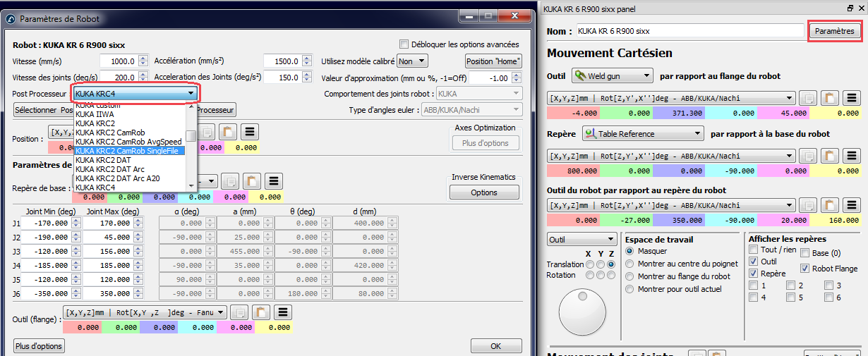Click the Inverse Kinematics Options button
Screen dimensions: 868x356
484,192
